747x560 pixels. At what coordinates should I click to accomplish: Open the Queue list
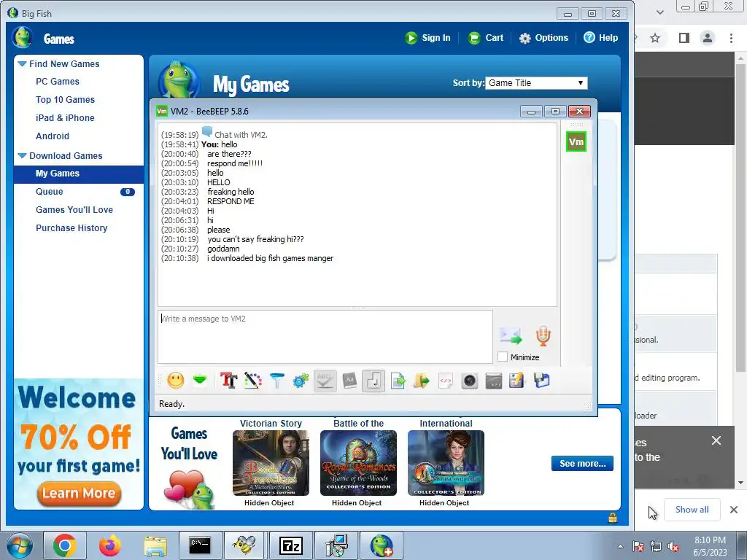point(50,192)
